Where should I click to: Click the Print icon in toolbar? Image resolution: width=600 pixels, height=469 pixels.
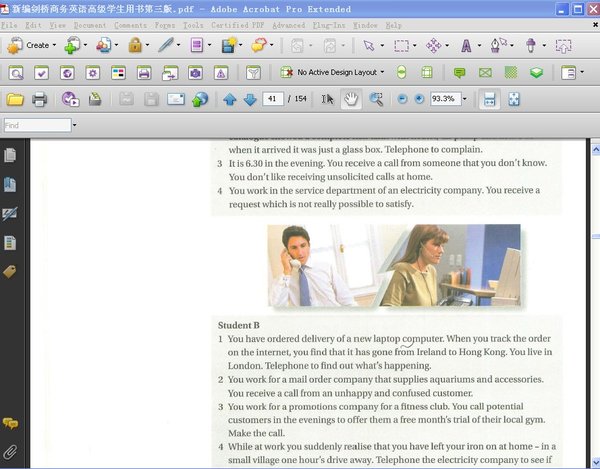(40, 99)
